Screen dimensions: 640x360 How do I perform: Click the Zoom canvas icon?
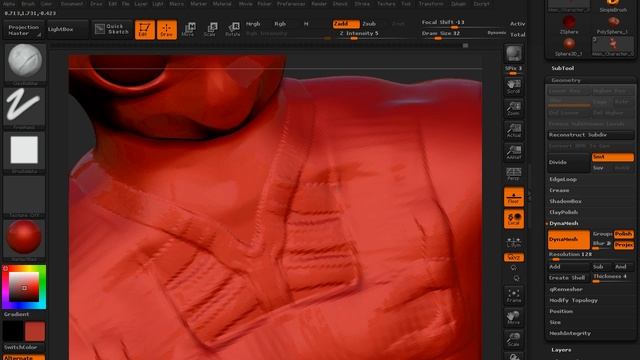(x=513, y=109)
